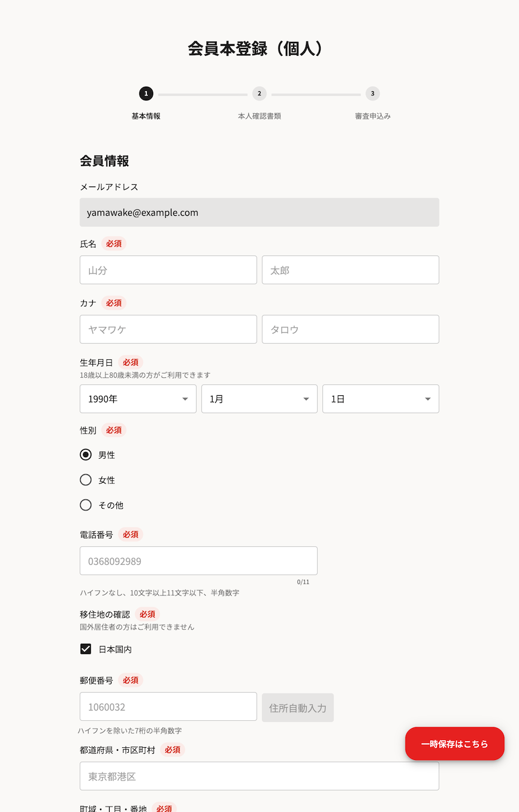Click the 会員情報 section heading

[x=104, y=161]
